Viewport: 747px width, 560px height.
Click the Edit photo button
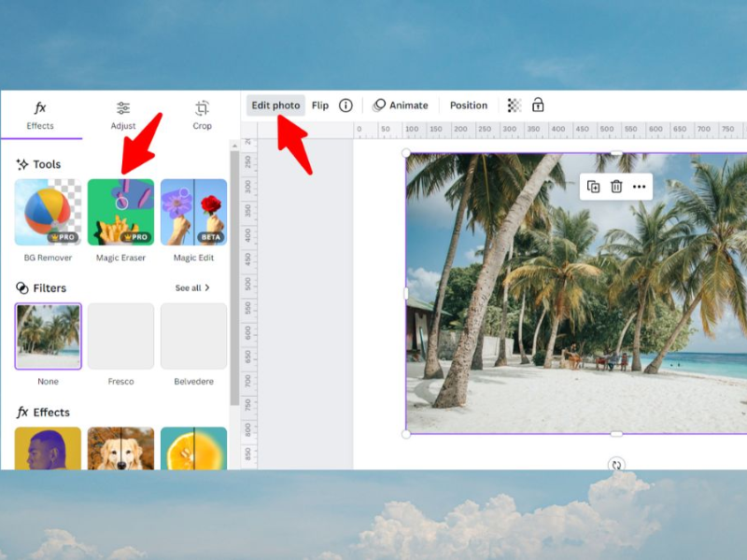pyautogui.click(x=275, y=105)
